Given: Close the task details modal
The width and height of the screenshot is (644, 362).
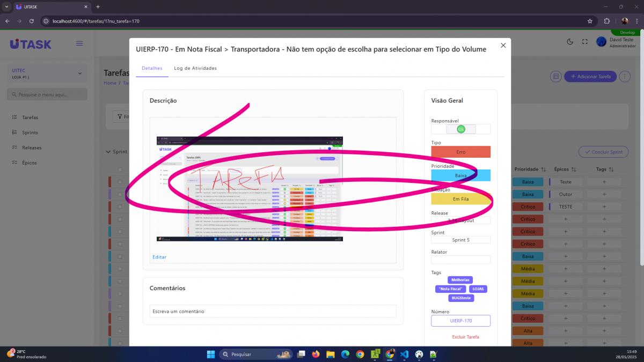Looking at the screenshot, I should (x=503, y=46).
